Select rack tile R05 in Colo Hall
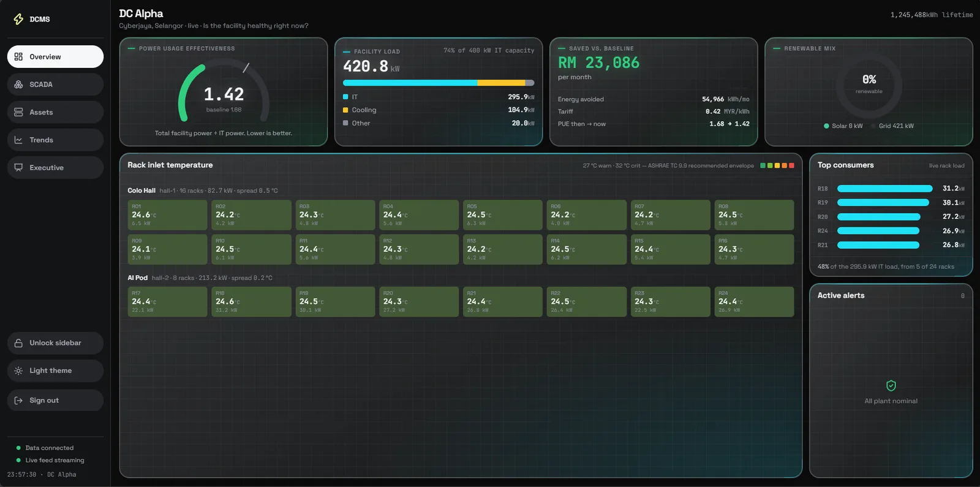The height and width of the screenshot is (487, 980). pos(503,215)
